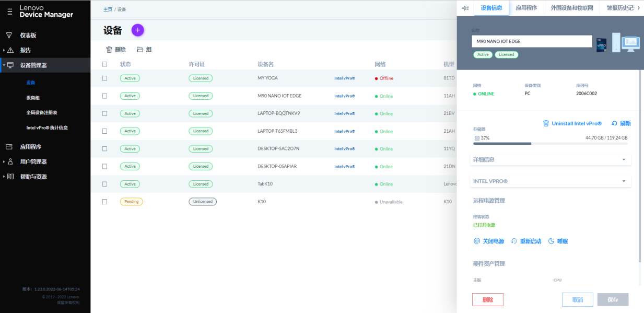Image resolution: width=644 pixels, height=313 pixels.
Task: Open the MY YOGA device row
Action: [274, 78]
